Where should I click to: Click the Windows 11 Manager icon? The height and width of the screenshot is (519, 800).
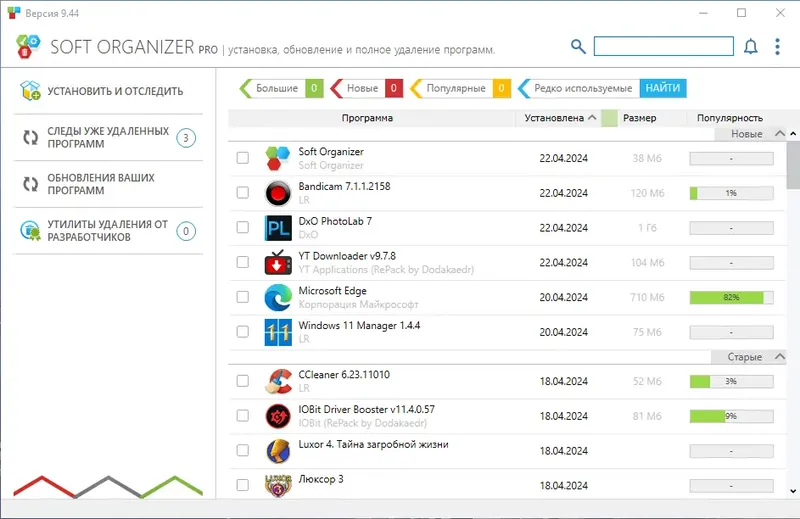pyautogui.click(x=278, y=332)
